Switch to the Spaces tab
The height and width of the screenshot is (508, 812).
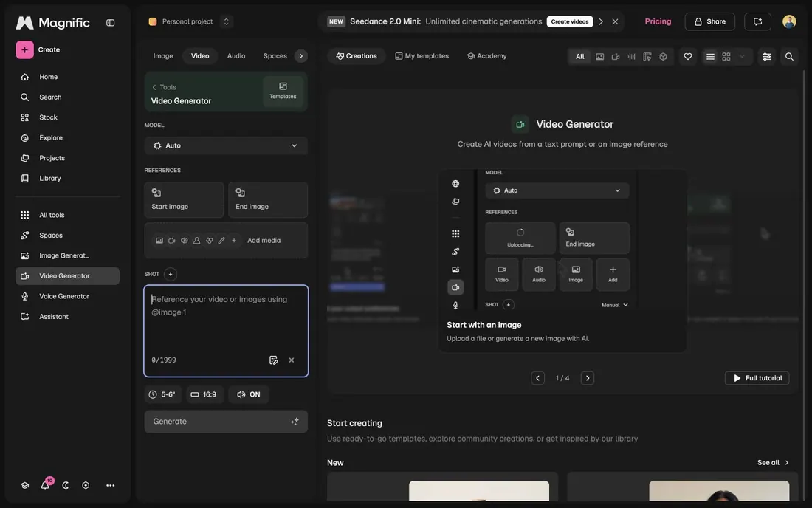coord(275,56)
